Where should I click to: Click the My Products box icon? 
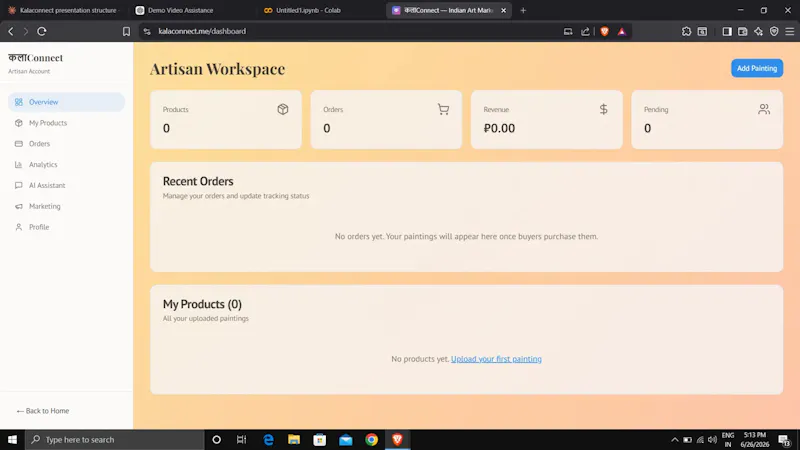[x=19, y=123]
